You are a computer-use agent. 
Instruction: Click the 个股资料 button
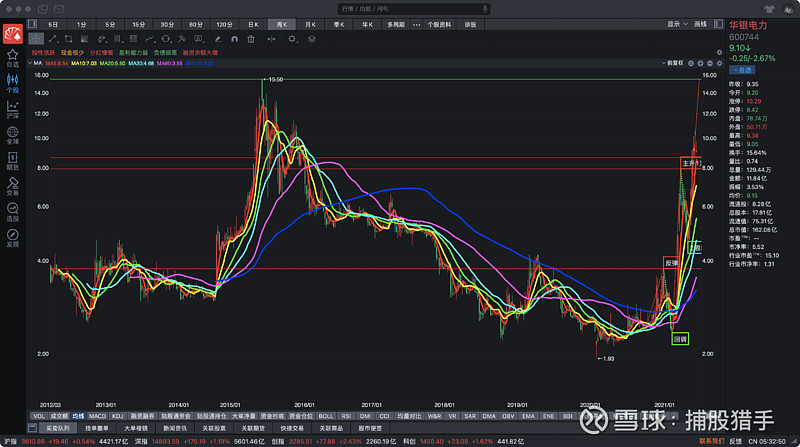pos(439,23)
